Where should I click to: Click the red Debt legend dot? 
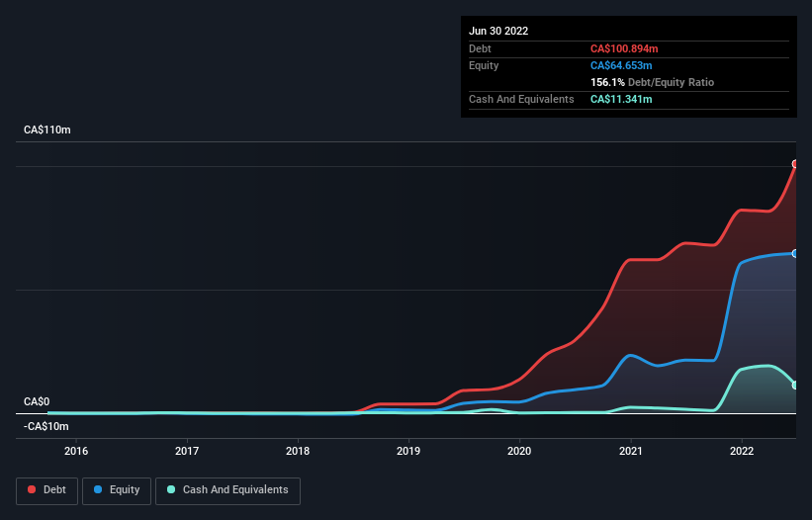[x=32, y=489]
